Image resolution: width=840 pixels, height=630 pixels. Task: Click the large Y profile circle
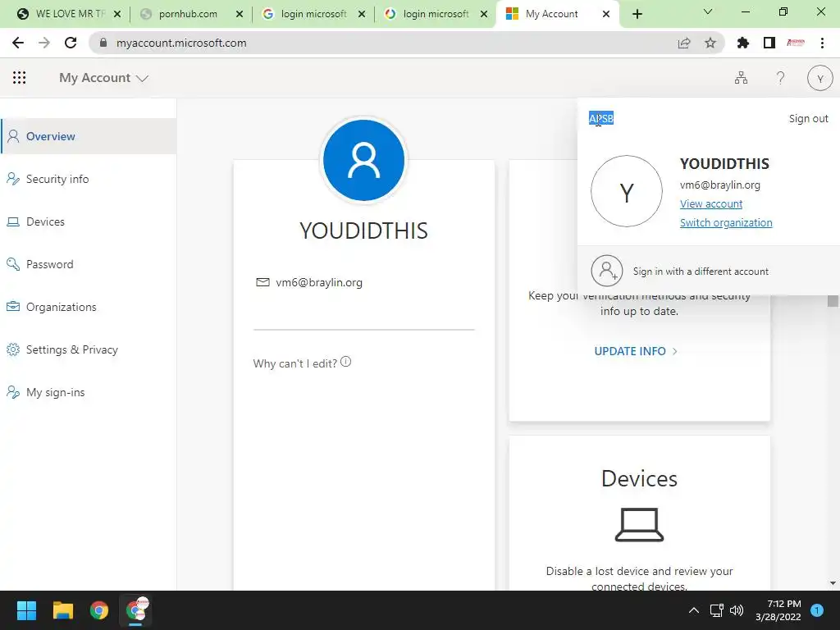coord(626,191)
